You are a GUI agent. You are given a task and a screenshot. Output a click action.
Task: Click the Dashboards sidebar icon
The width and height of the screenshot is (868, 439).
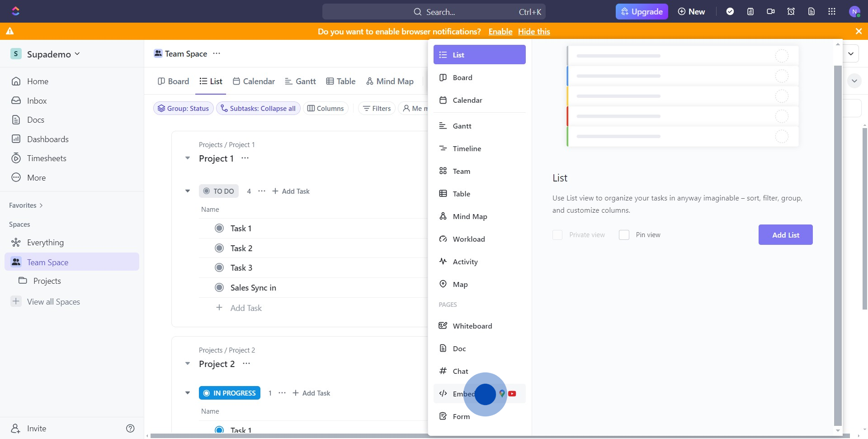(16, 139)
